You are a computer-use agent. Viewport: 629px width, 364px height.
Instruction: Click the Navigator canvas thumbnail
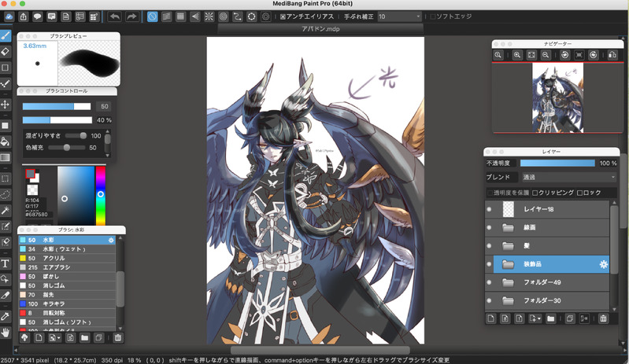tap(557, 97)
